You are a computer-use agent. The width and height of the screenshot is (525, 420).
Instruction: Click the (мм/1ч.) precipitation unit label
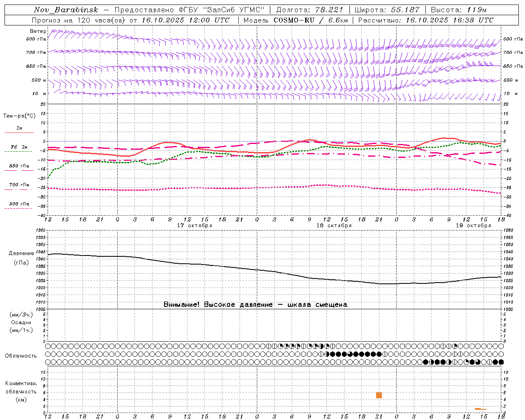pos(21,330)
